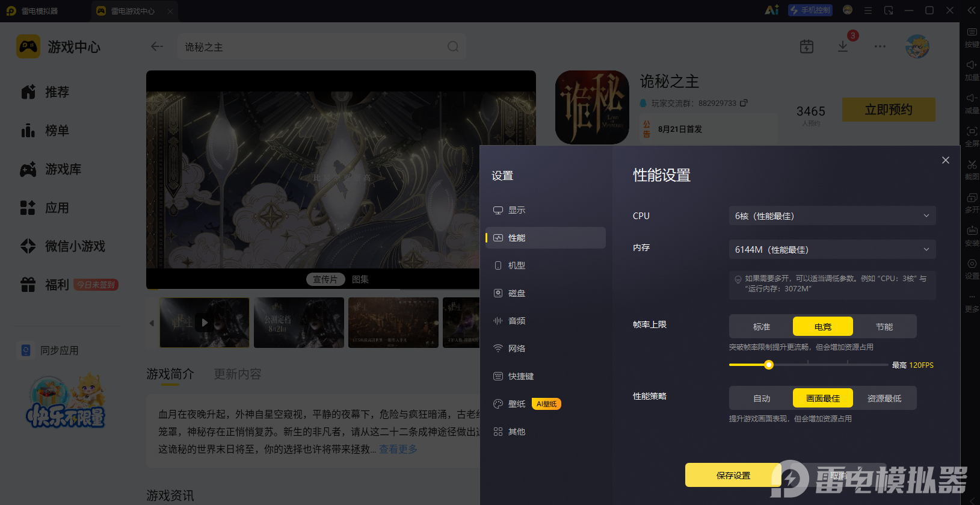Open the downloads icon with badge

pos(843,46)
